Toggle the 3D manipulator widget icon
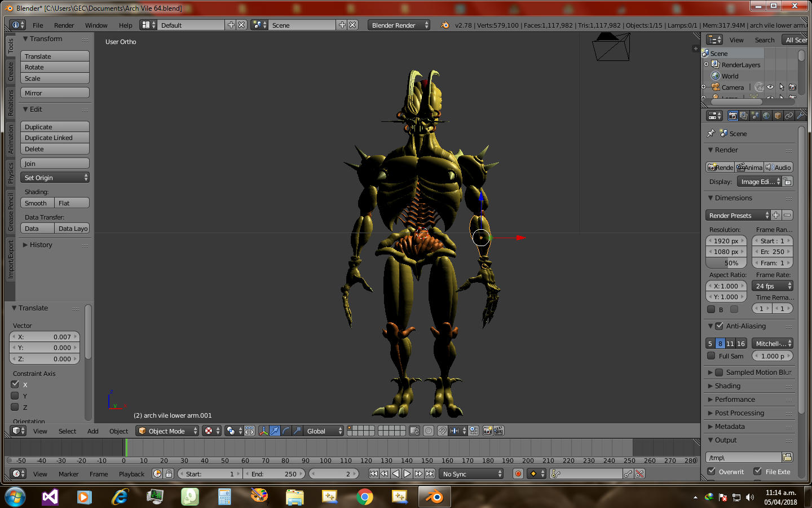Screen dimensions: 812x508 pyautogui.click(x=263, y=431)
